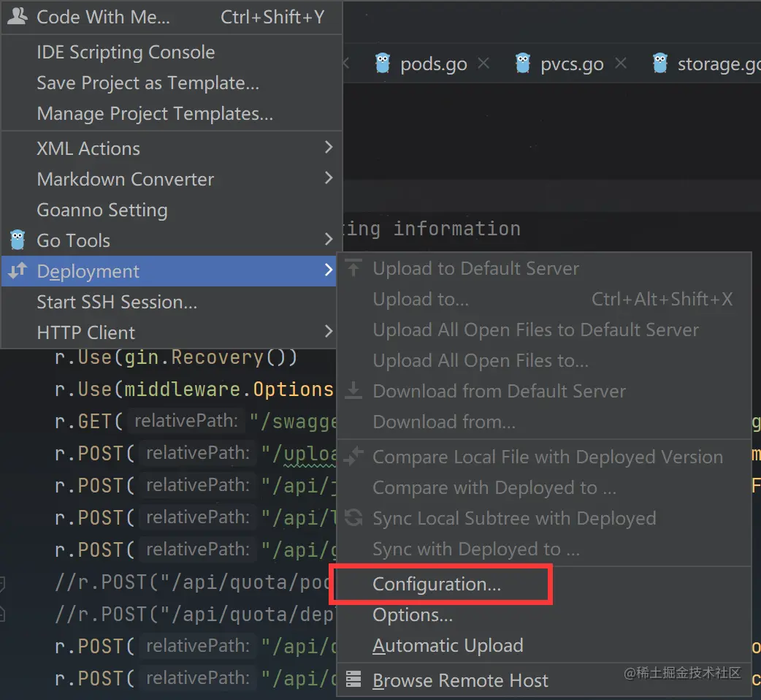This screenshot has height=700, width=761.
Task: Click the r.Use(gin.Recovery()) code line
Action: (x=176, y=357)
